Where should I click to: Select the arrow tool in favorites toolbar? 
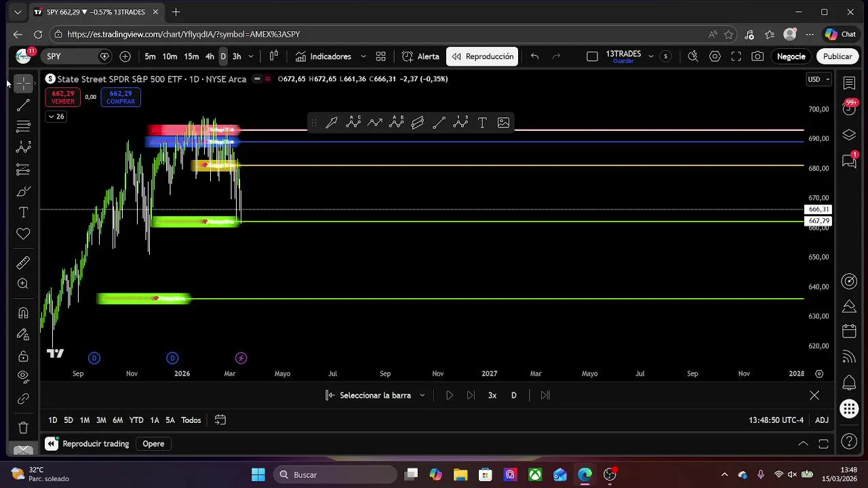click(x=332, y=123)
